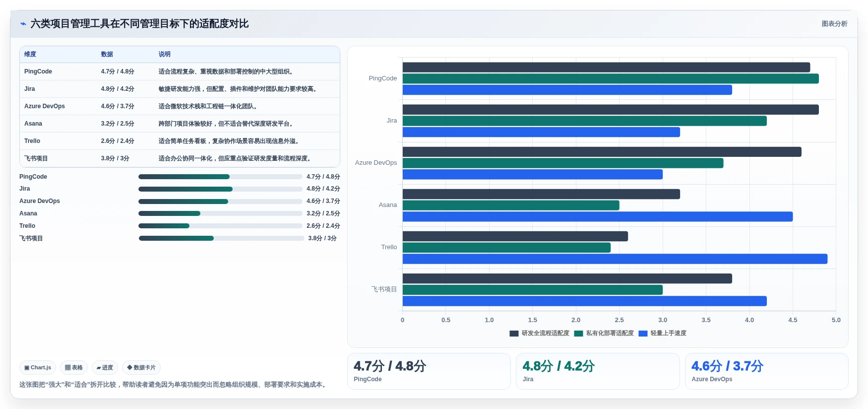Click the description 适合流程复杂、重视数据和部署控制的中大型组织。
Screen dimensions: 868x409
(226, 71)
